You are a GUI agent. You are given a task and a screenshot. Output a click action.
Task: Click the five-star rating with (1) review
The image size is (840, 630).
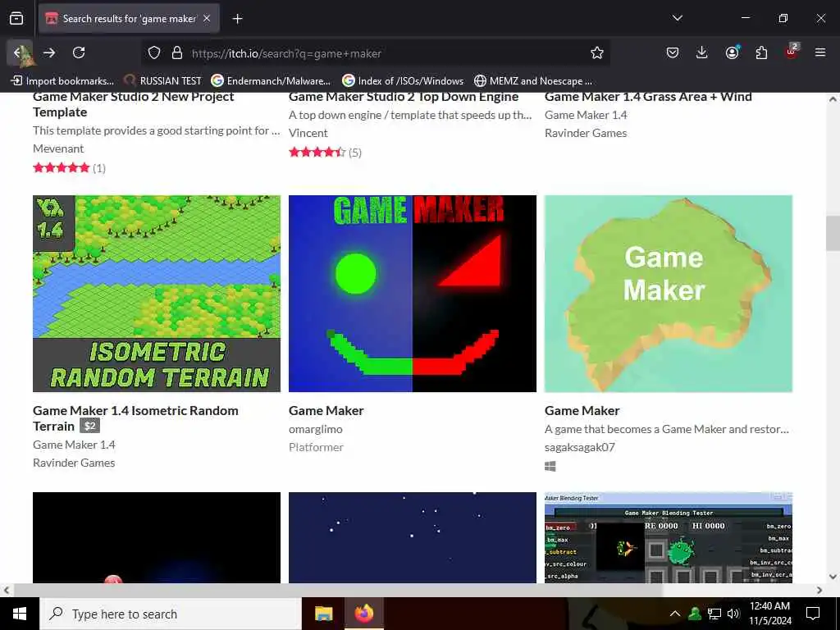(69, 168)
